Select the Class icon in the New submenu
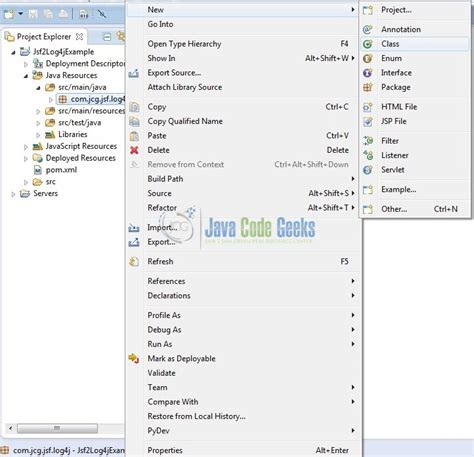This screenshot has height=457, width=474. [x=367, y=44]
